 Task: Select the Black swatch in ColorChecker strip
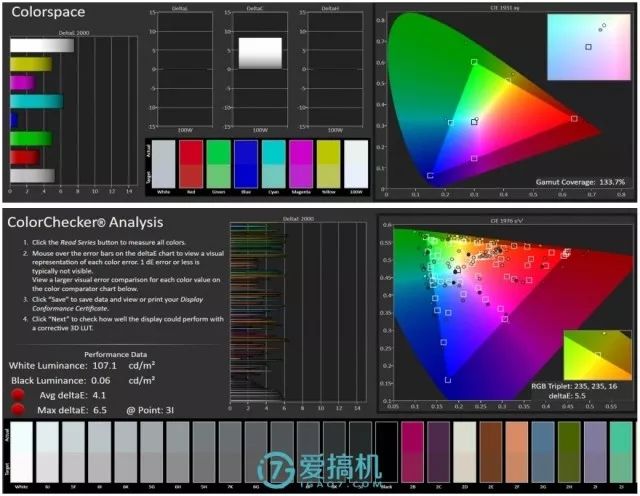pyautogui.click(x=385, y=448)
